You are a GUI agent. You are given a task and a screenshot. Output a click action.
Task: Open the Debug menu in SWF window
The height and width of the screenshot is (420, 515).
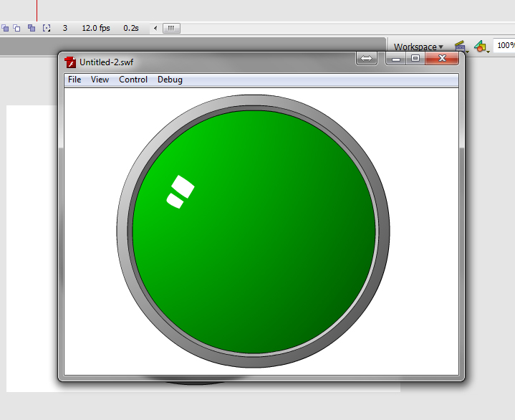point(170,80)
